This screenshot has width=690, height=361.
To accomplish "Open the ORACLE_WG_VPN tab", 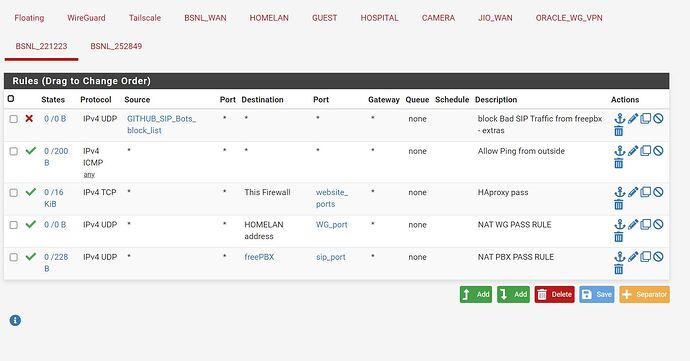I will pos(569,18).
